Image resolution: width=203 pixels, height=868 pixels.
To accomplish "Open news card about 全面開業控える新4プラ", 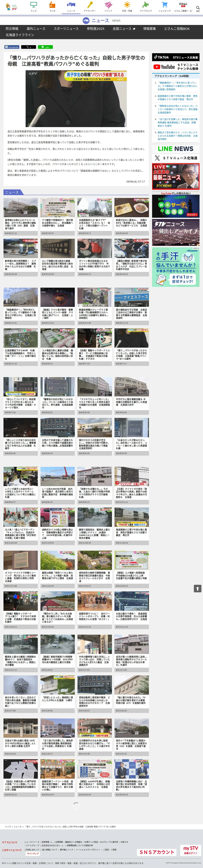I will point(95,216).
